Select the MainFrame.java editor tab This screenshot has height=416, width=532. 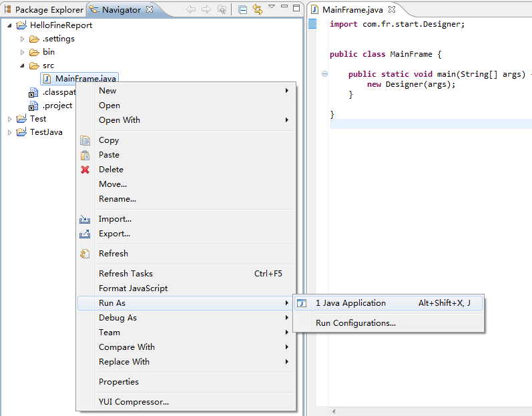[x=353, y=10]
